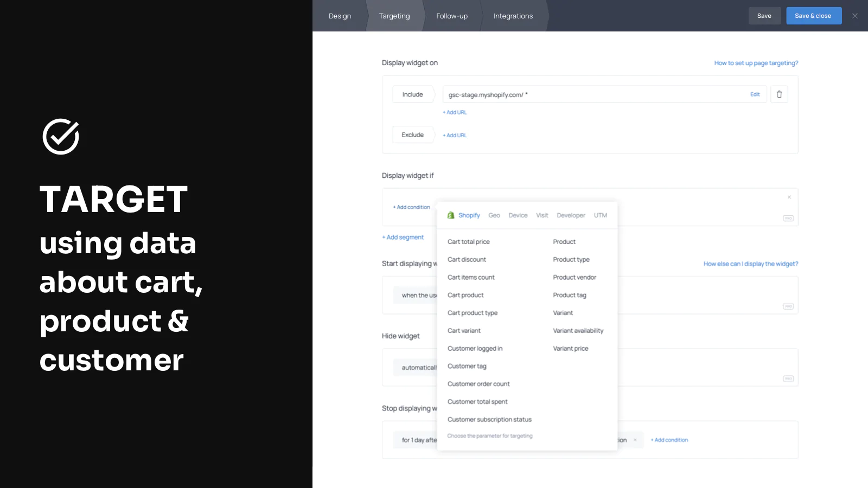Click the Shopify bag icon in popup

point(451,215)
